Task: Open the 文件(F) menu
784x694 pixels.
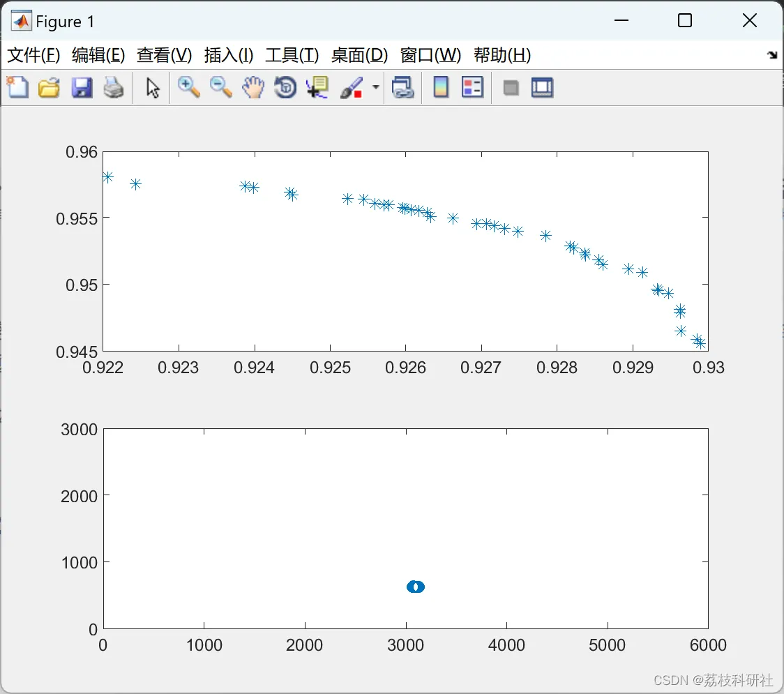Action: pyautogui.click(x=33, y=55)
